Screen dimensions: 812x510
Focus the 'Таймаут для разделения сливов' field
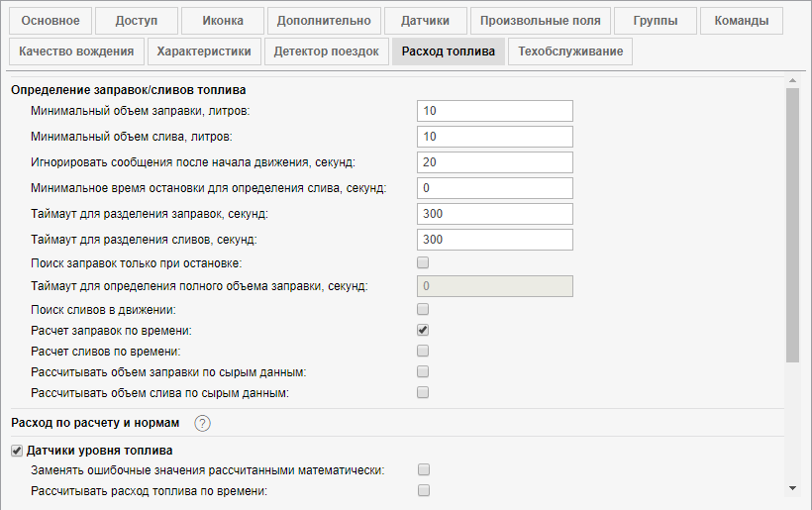point(495,240)
